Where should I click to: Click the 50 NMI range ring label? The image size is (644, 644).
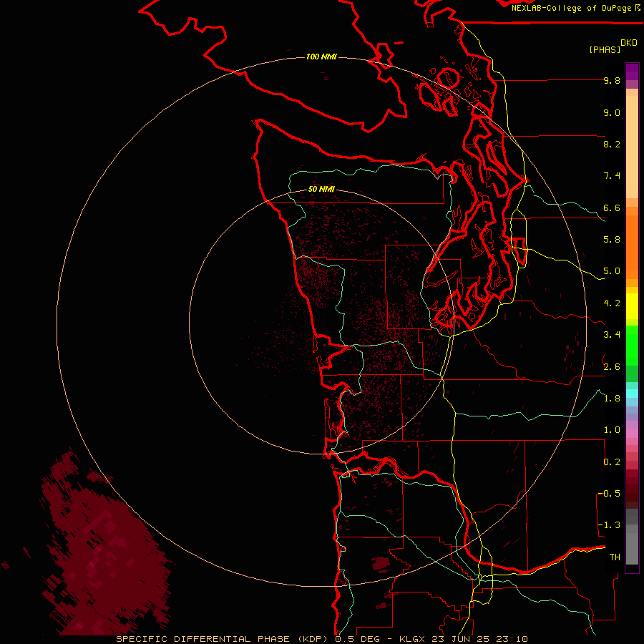pos(321,189)
